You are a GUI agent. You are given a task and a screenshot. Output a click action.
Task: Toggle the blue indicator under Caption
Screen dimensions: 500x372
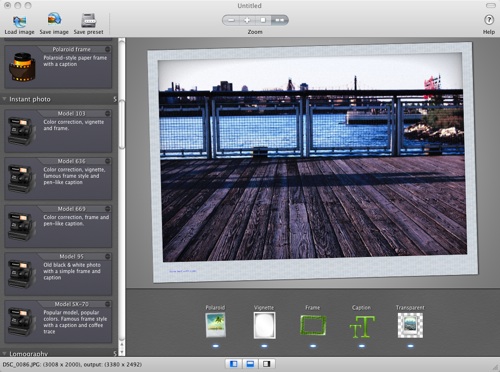362,346
